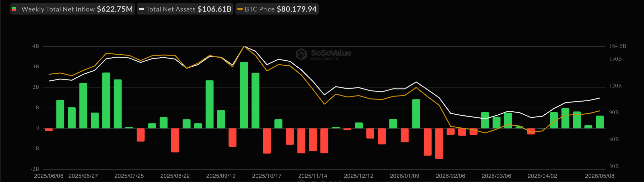Toggle the Total Net Assets legend
This screenshot has width=644, height=182.
point(185,9)
